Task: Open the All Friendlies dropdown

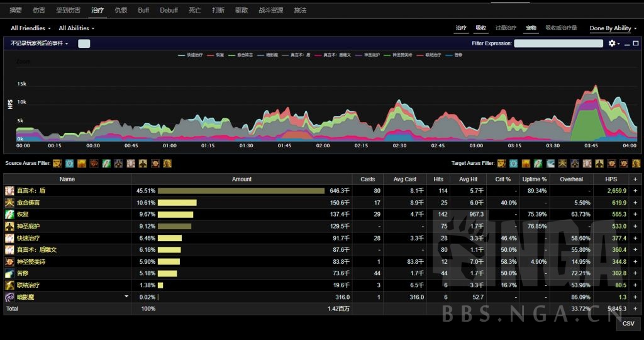Action: pos(30,28)
